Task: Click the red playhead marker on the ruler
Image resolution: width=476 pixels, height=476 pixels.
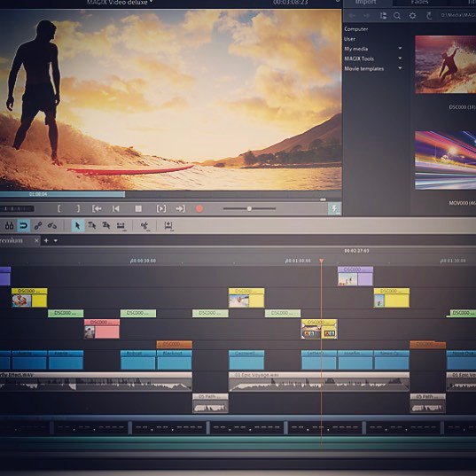Action: [321, 261]
